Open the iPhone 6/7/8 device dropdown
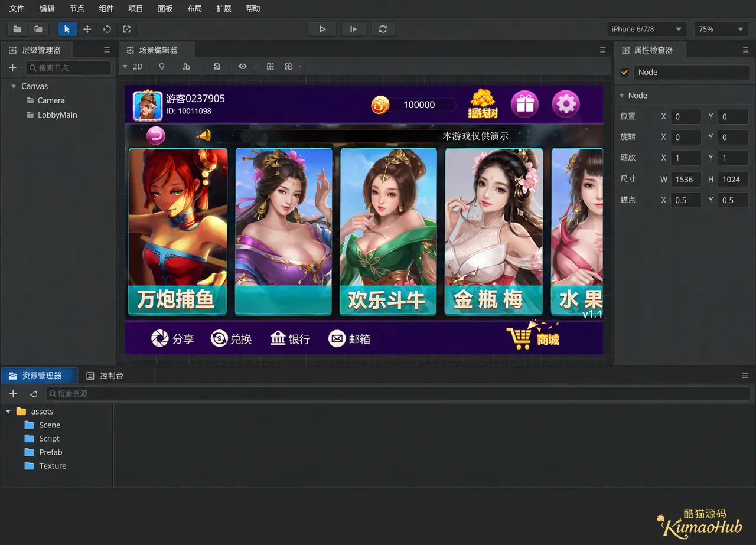Viewport: 756px width, 545px height. coord(647,29)
